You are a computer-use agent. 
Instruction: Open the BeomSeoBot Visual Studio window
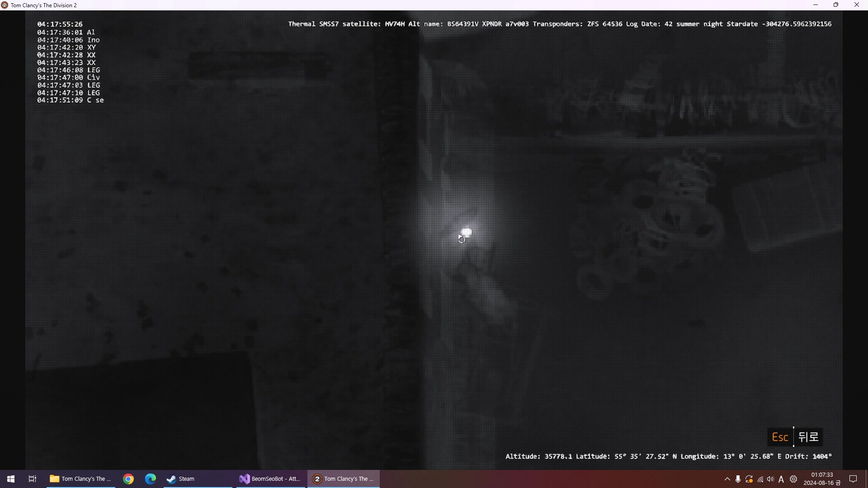[x=270, y=479]
